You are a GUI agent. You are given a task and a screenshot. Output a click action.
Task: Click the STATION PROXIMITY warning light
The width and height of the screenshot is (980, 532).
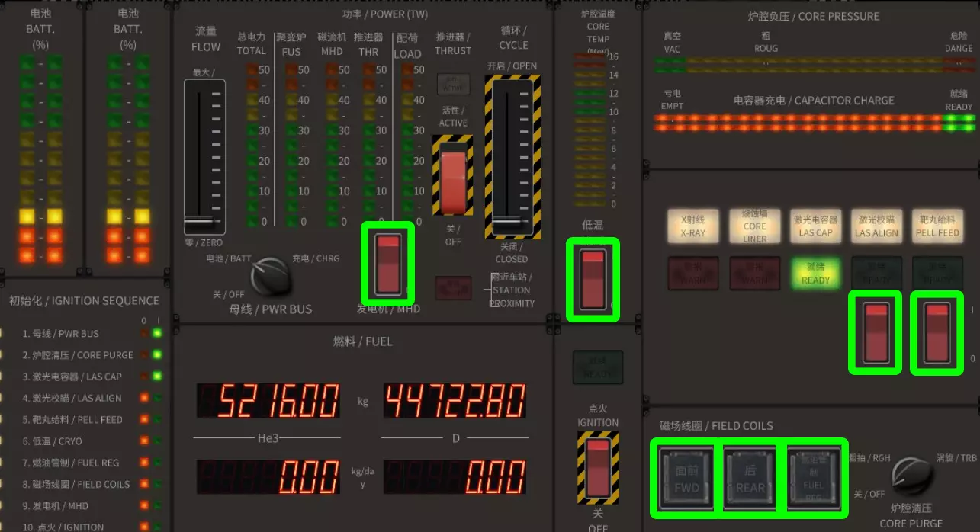pos(453,287)
